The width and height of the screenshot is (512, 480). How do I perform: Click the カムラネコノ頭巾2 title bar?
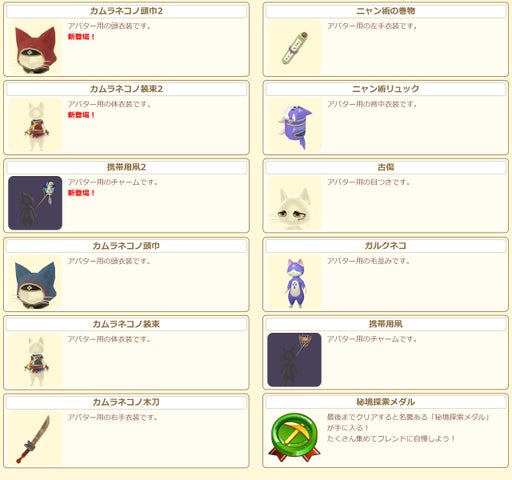126,11
